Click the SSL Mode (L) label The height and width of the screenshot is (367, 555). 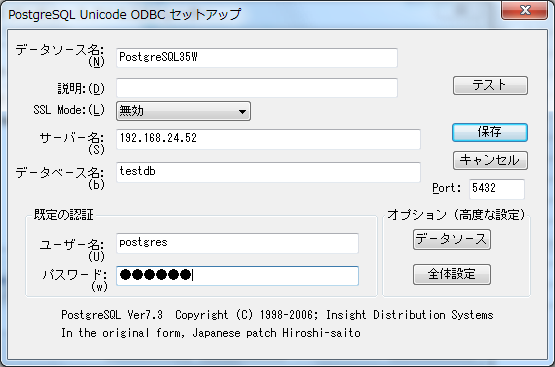(69, 110)
